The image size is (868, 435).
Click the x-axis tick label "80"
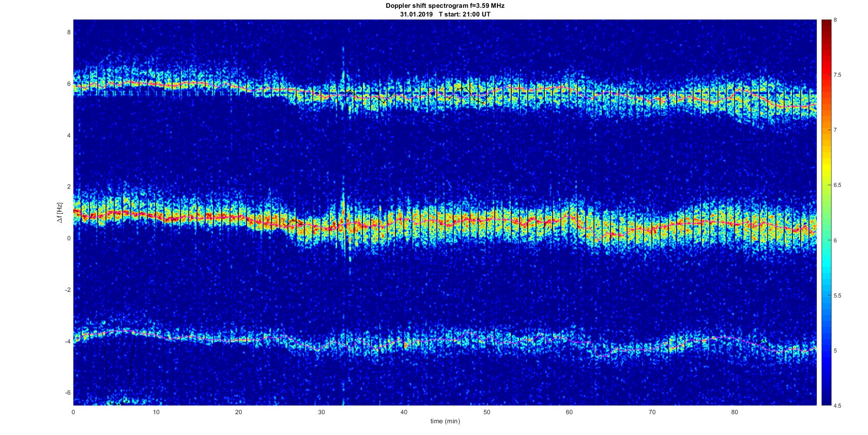pyautogui.click(x=734, y=412)
